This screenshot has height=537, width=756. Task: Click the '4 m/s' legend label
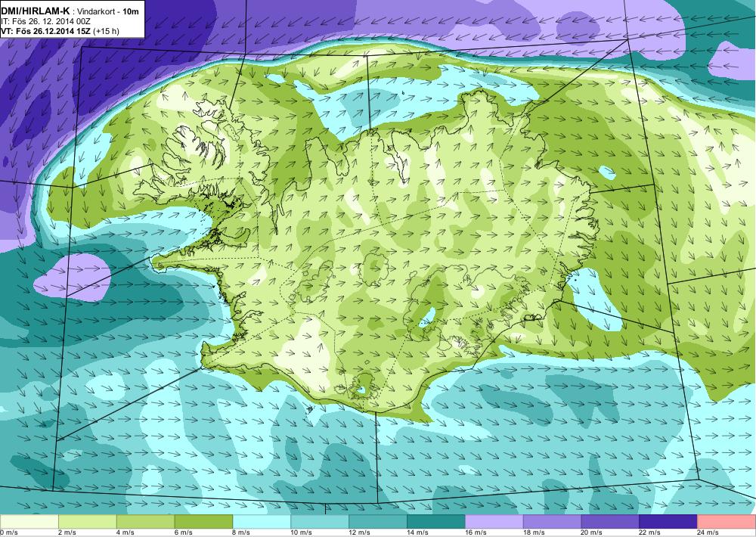(125, 532)
